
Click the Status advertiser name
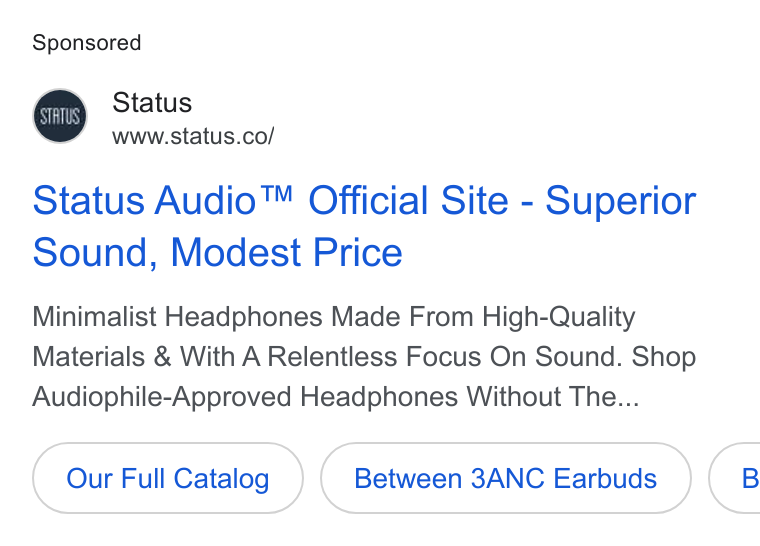click(x=152, y=102)
